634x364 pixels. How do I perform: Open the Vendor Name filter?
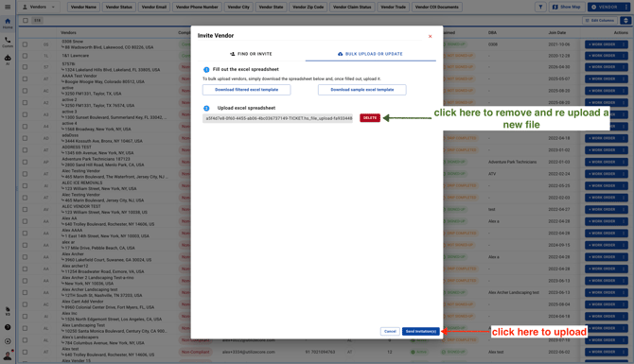83,7
